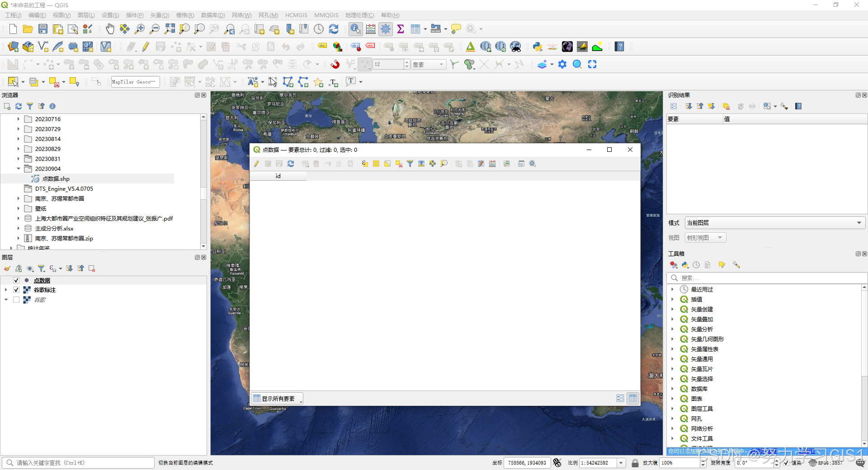Viewport: 868px width, 470px height.
Task: Invert selection in the attribute table
Action: point(387,164)
